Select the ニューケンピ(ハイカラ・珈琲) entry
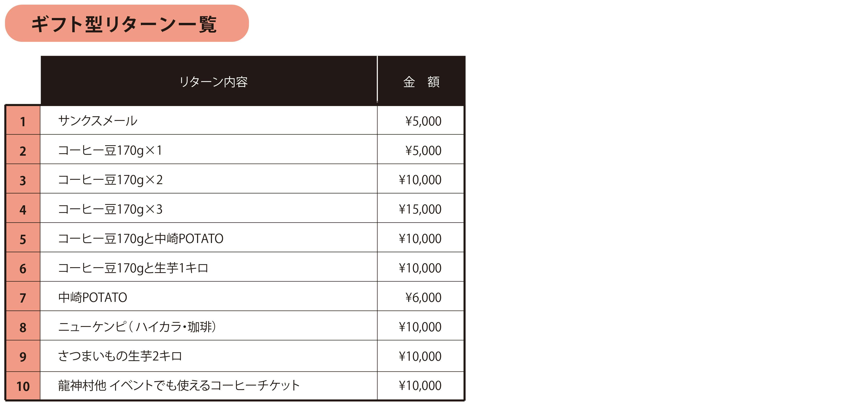Image resolution: width=868 pixels, height=414 pixels. (x=137, y=327)
